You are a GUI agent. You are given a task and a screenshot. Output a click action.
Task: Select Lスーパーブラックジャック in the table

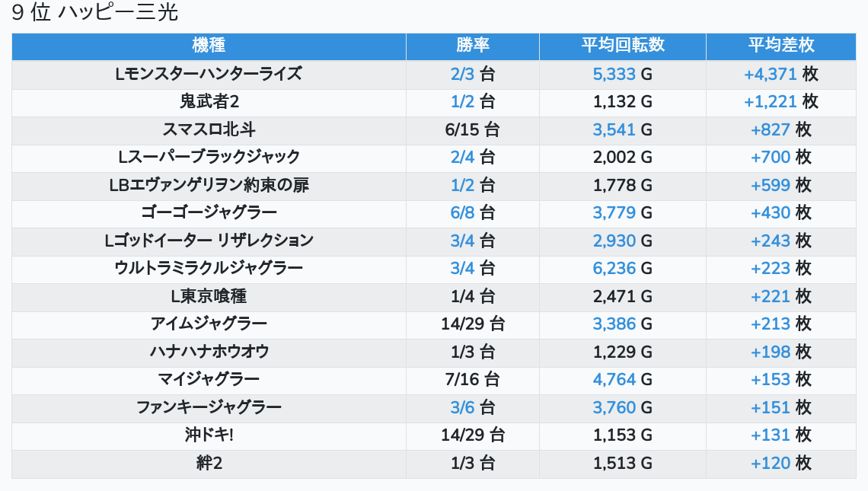click(x=209, y=157)
